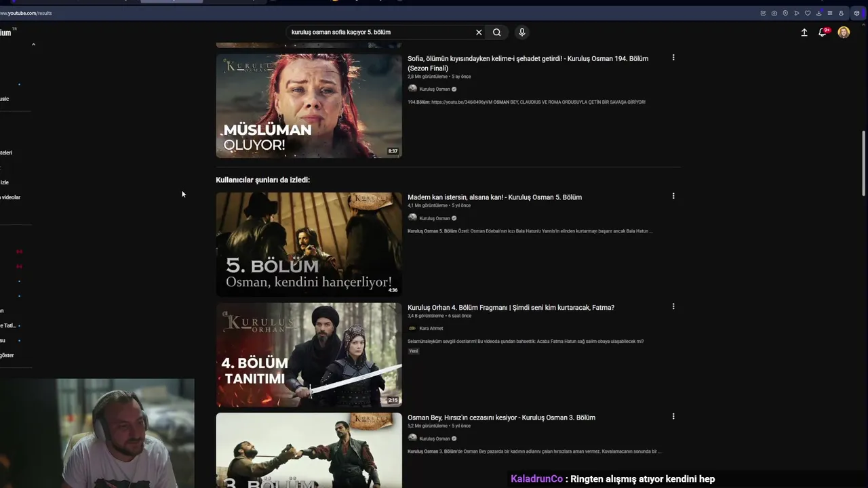Open options menu for Osman Bey Hırsız video
This screenshot has width=868, height=488.
[673, 416]
